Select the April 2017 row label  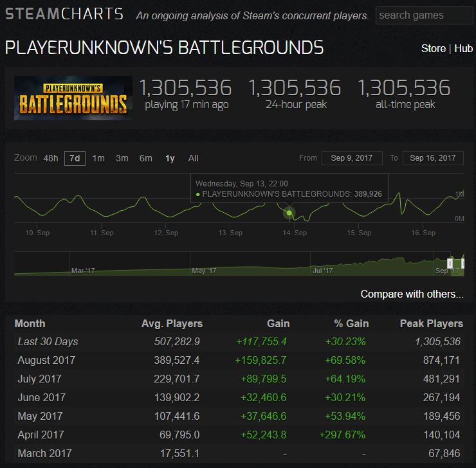[41, 435]
